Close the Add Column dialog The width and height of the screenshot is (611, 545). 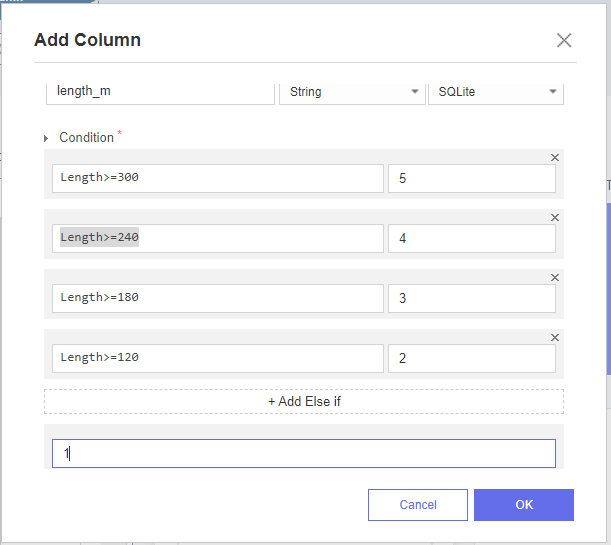coord(564,41)
